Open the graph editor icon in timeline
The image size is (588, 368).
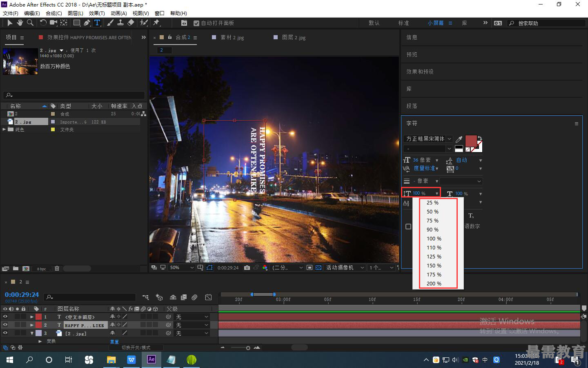click(208, 297)
